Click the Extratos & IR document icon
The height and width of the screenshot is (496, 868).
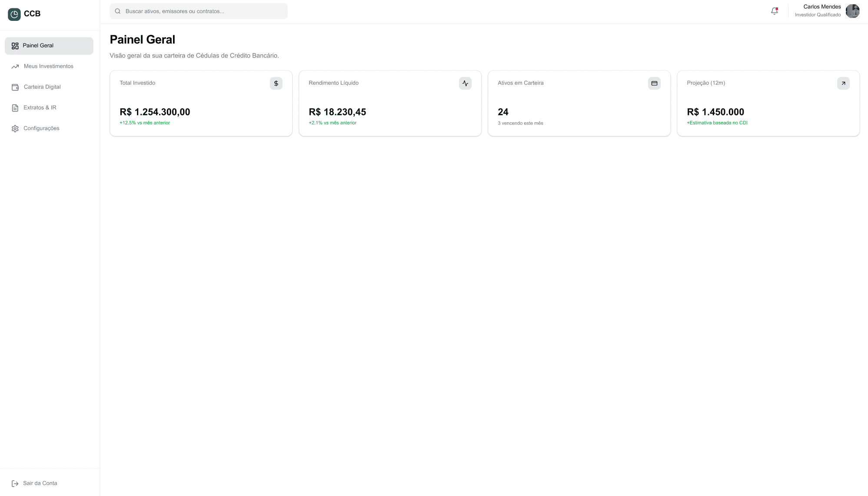pos(15,107)
